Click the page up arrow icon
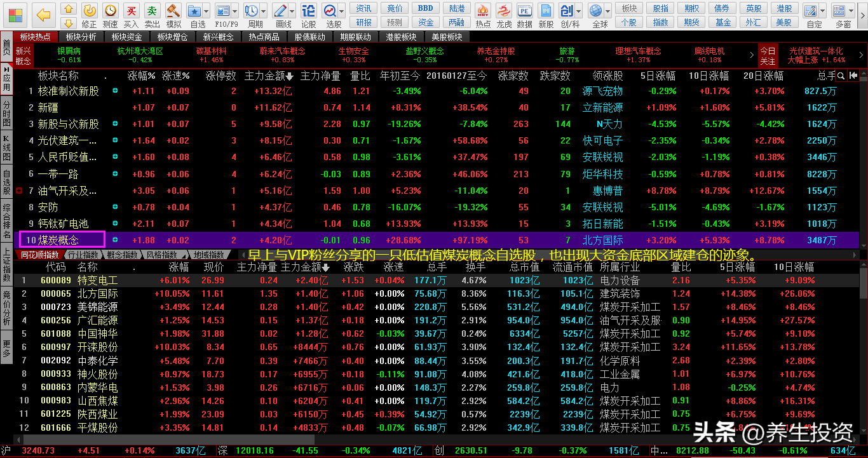 (x=69, y=10)
